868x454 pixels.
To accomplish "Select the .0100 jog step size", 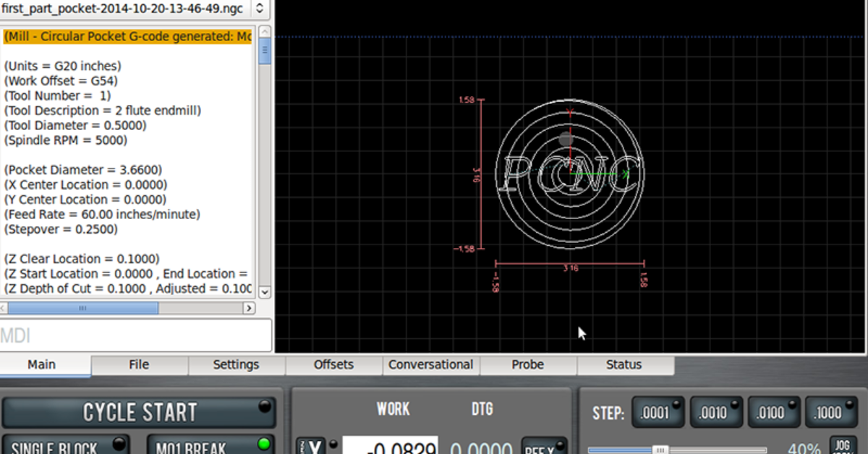I will 774,412.
